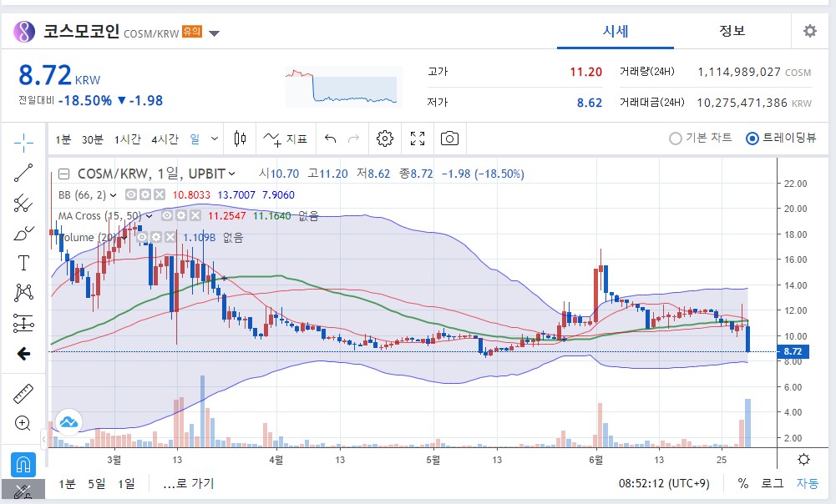Image resolution: width=836 pixels, height=504 pixels.
Task: Open price scale settings gear at bottom right
Action: [804, 460]
